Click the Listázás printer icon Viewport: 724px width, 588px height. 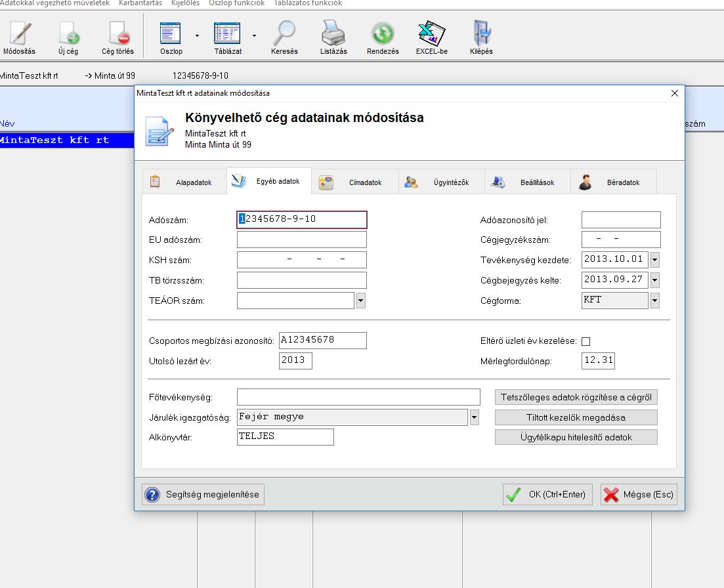(333, 37)
